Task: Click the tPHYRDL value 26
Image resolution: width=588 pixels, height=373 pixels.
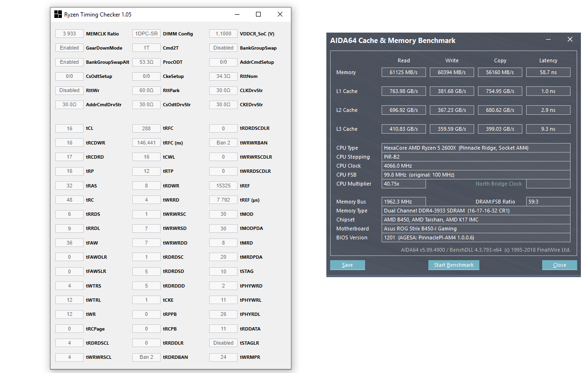Action: [223, 314]
